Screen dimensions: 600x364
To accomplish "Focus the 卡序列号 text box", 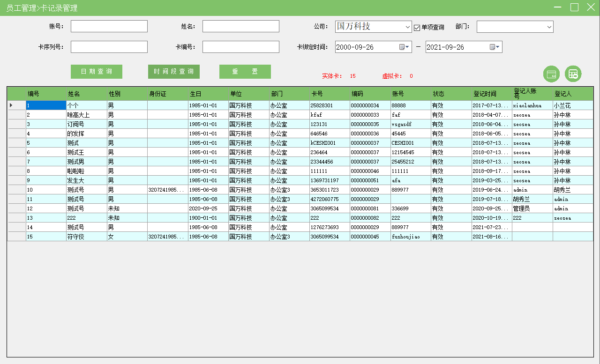I will 109,47.
